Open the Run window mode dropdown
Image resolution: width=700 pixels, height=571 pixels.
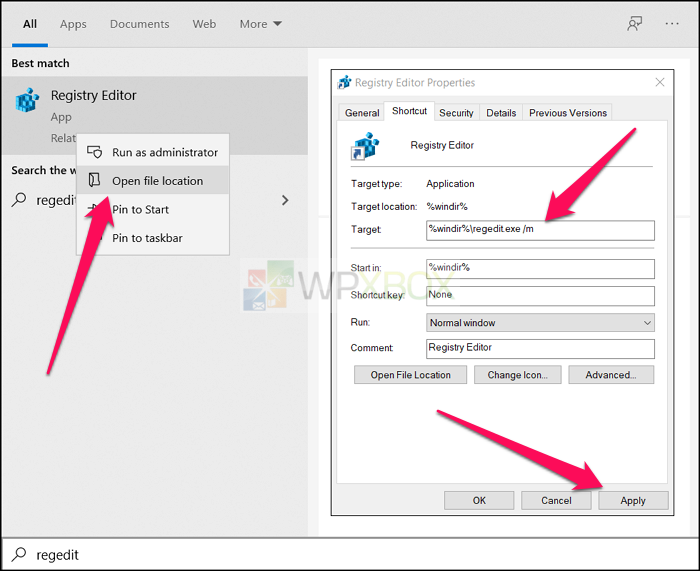pyautogui.click(x=540, y=322)
